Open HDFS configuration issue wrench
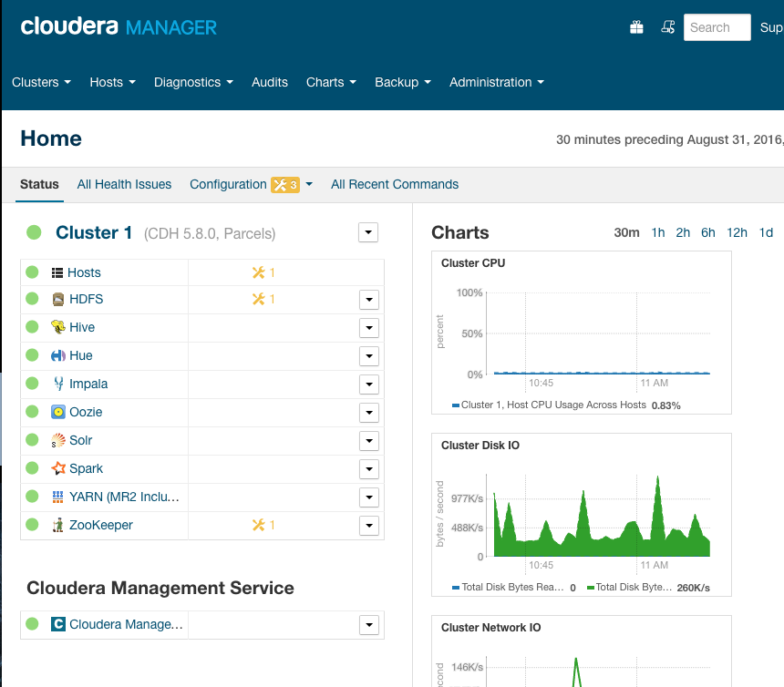The width and height of the screenshot is (784, 687). (x=263, y=299)
